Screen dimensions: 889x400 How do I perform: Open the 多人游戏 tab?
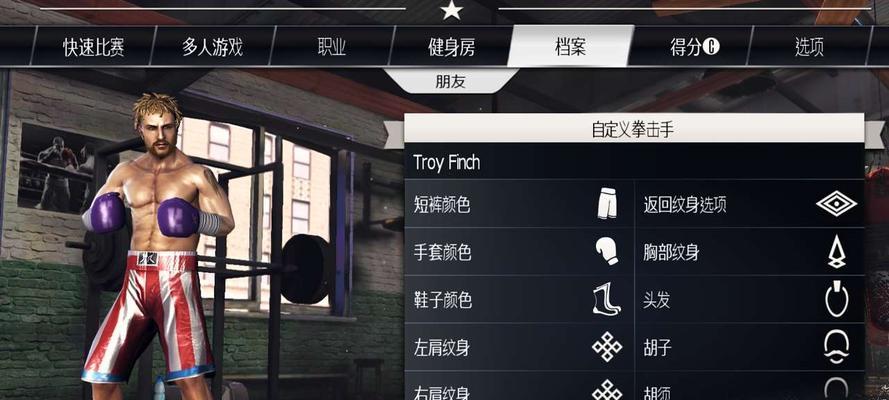[213, 47]
